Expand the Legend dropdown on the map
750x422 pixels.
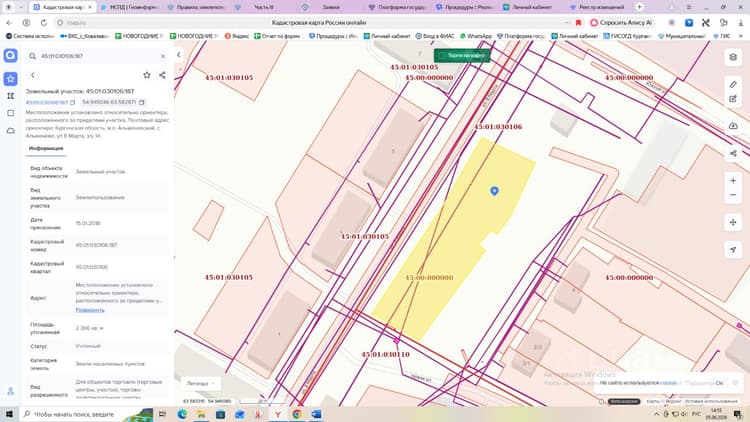pos(200,383)
